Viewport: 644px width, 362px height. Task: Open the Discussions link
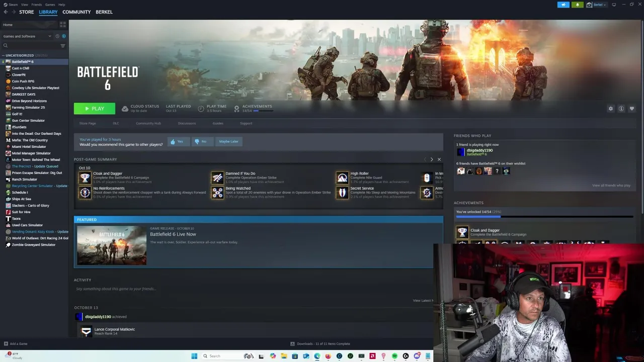pos(187,123)
